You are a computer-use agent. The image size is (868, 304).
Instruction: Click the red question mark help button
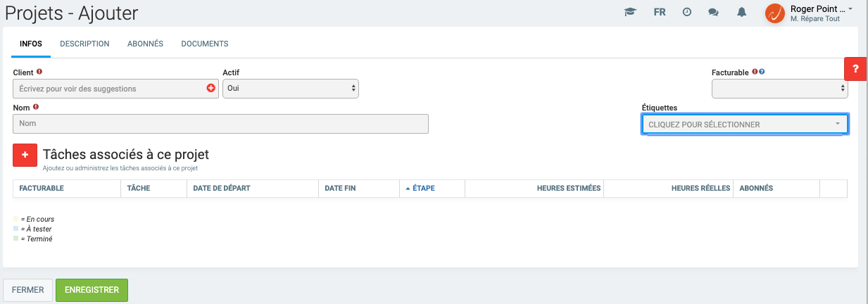pos(855,69)
